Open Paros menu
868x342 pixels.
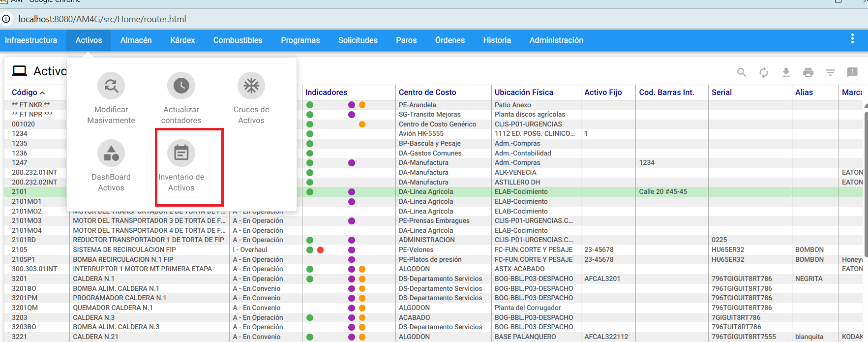click(x=406, y=40)
